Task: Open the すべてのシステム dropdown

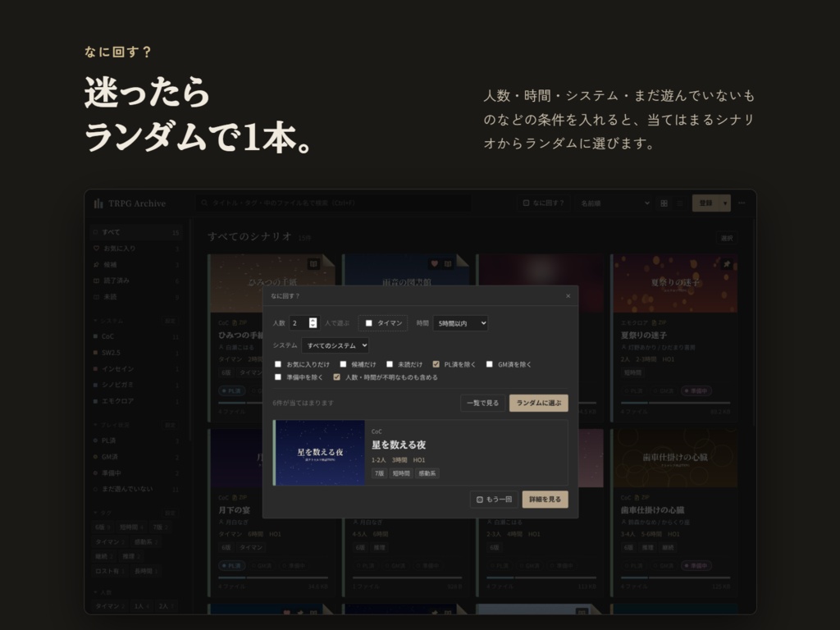Action: tap(335, 345)
